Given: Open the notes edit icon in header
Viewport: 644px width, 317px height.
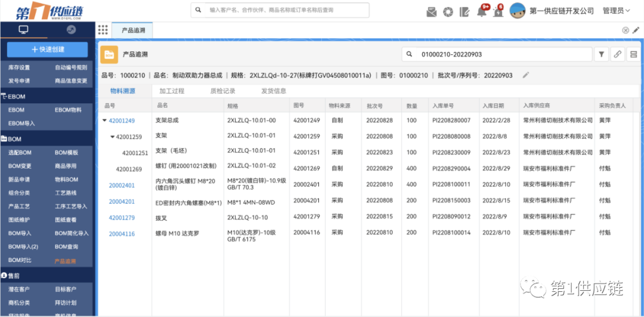Looking at the screenshot, I should [465, 12].
